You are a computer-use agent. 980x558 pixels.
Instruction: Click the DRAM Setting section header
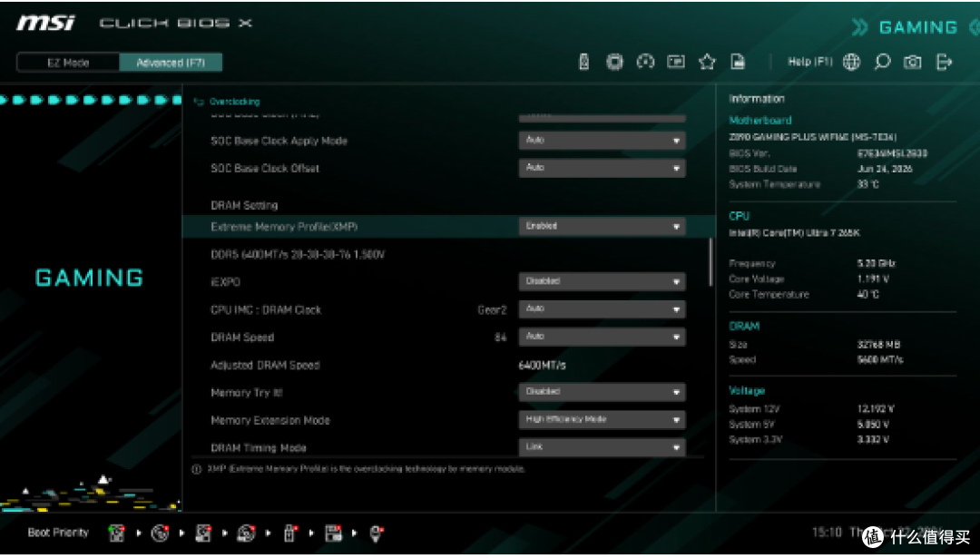click(x=244, y=205)
